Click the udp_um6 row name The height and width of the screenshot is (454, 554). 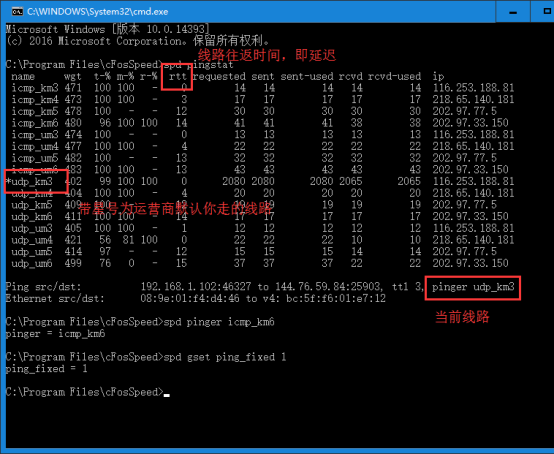point(32,264)
